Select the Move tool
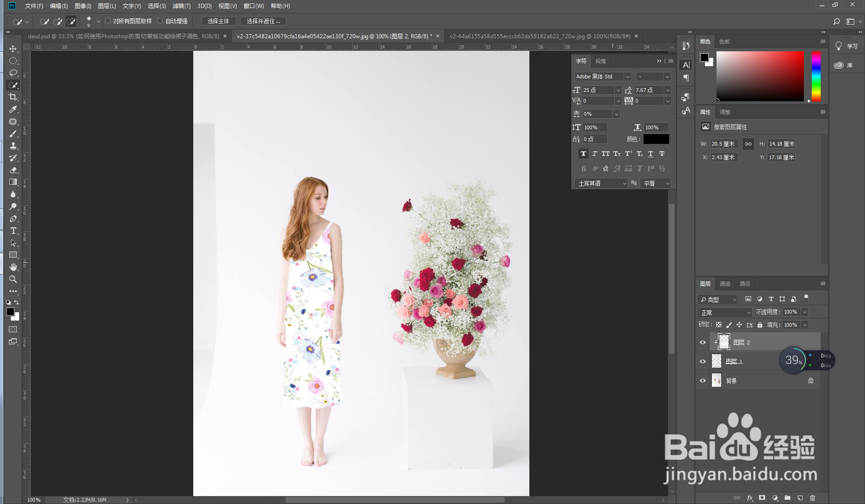Viewport: 865px width, 504px height. pyautogui.click(x=13, y=49)
